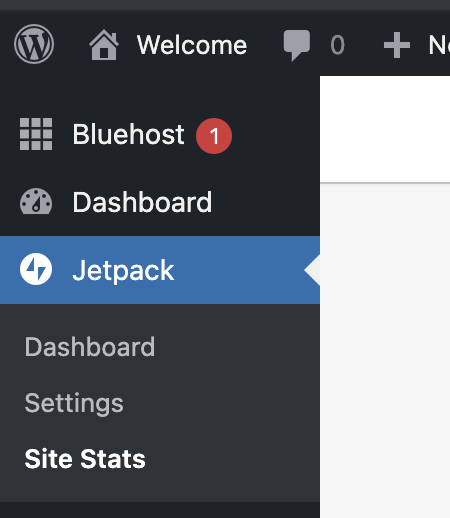
Task: Click the home icon in admin bar
Action: tap(104, 45)
